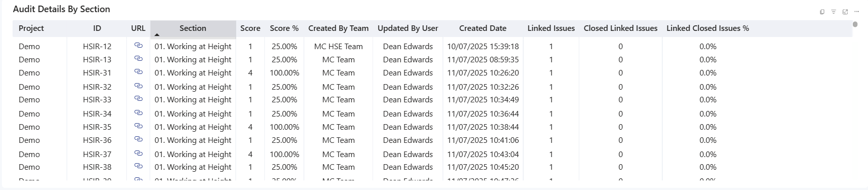This screenshot has width=868, height=190.
Task: Click the vertical scrollbar thumb
Action: (855, 24)
